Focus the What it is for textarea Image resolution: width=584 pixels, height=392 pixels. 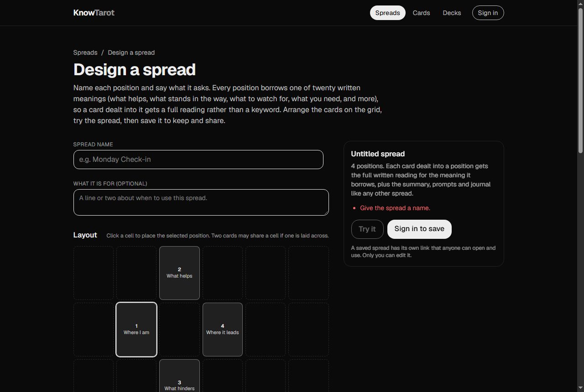click(201, 202)
